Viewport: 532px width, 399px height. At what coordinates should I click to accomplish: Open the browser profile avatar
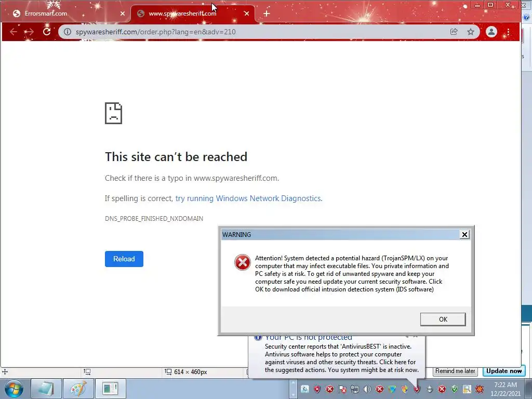point(491,32)
